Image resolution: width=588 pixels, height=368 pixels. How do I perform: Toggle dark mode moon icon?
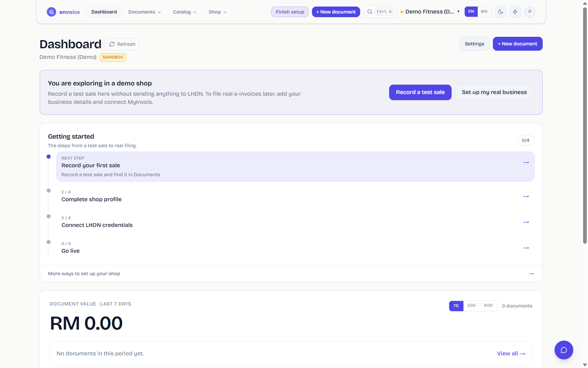[501, 12]
